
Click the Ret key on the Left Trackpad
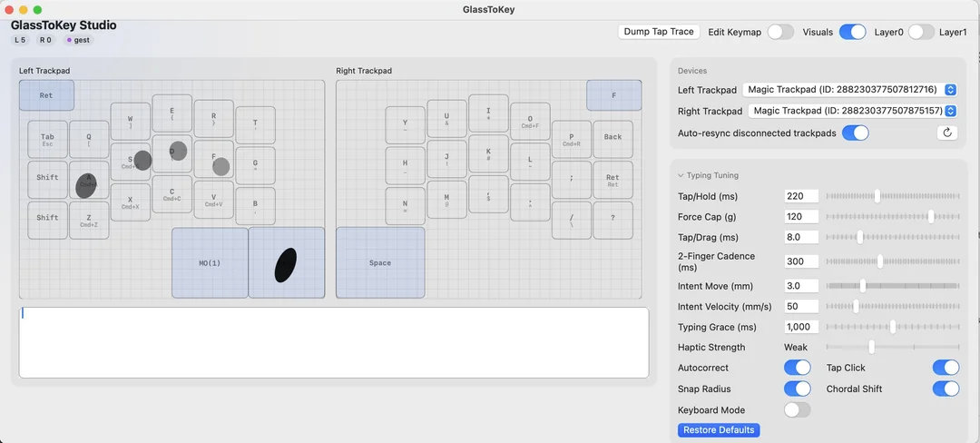coord(46,95)
